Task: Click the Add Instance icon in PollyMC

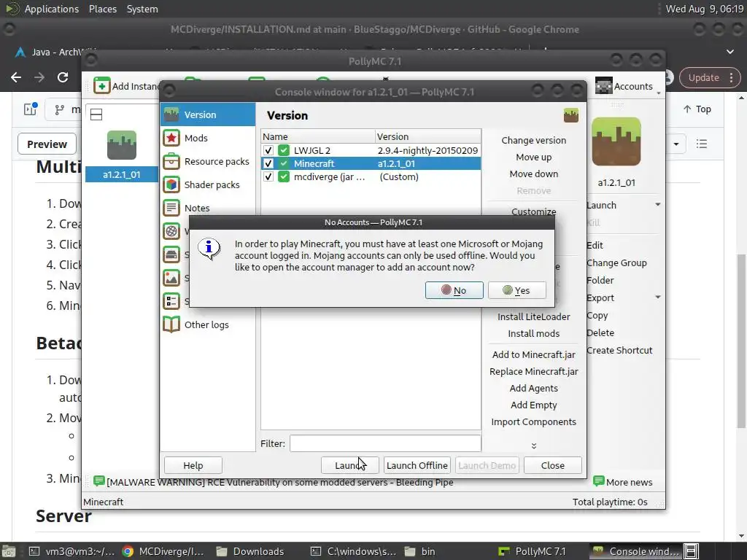Action: click(x=101, y=86)
